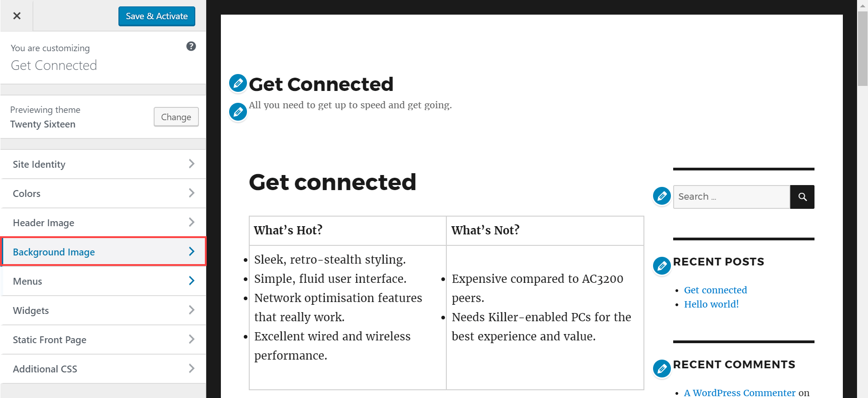The width and height of the screenshot is (868, 398).
Task: Click the edit pencil beside site title
Action: point(238,83)
